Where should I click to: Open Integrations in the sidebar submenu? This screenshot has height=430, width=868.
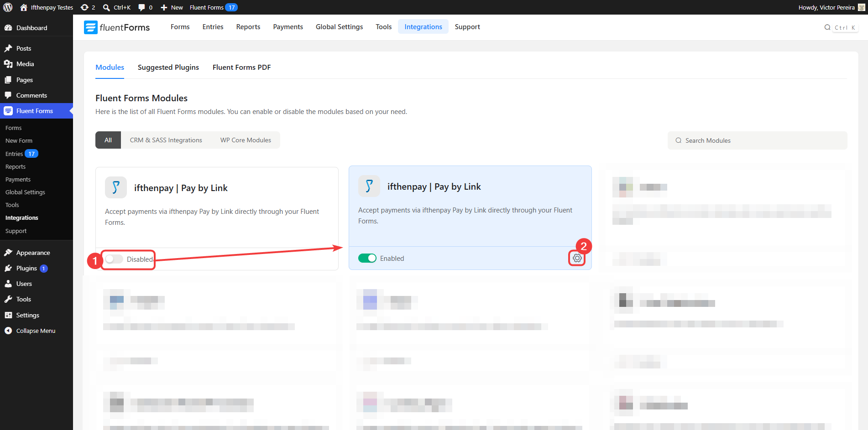pyautogui.click(x=22, y=218)
